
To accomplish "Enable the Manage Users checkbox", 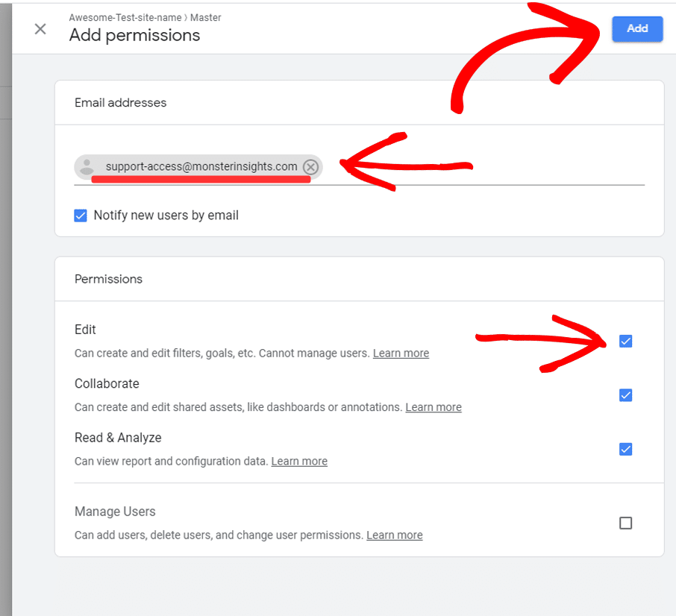I will pyautogui.click(x=625, y=523).
